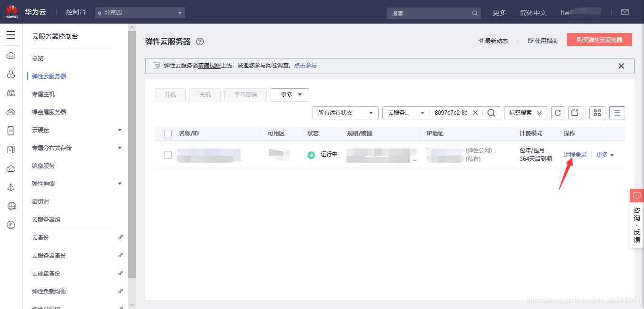
Task: Click the IP circle icon in left rail
Action: 11,225
